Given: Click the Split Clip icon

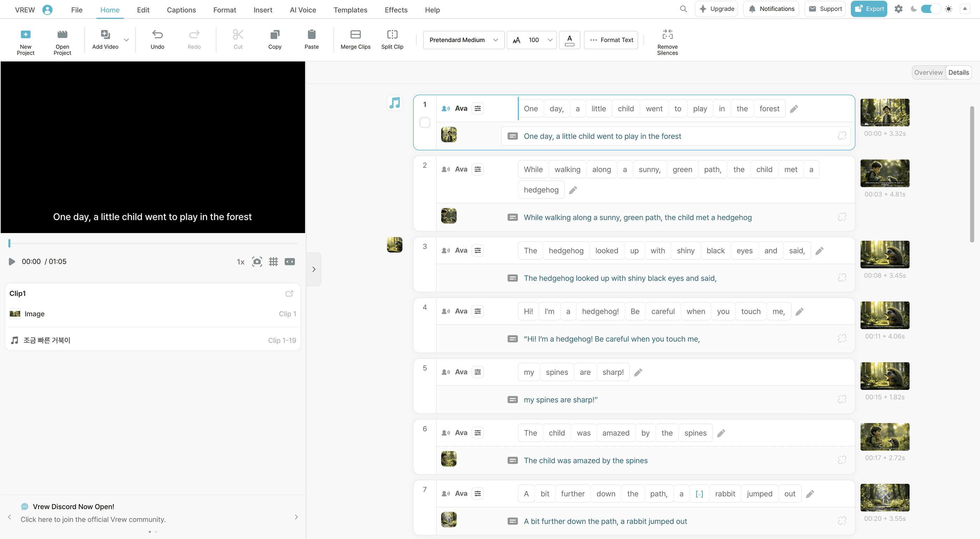Looking at the screenshot, I should click(392, 35).
